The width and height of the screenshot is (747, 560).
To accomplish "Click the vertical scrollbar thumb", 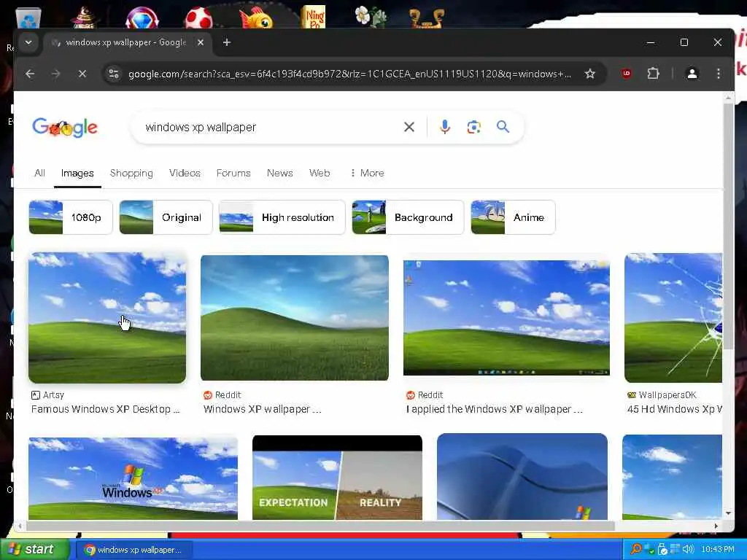I will pyautogui.click(x=728, y=226).
